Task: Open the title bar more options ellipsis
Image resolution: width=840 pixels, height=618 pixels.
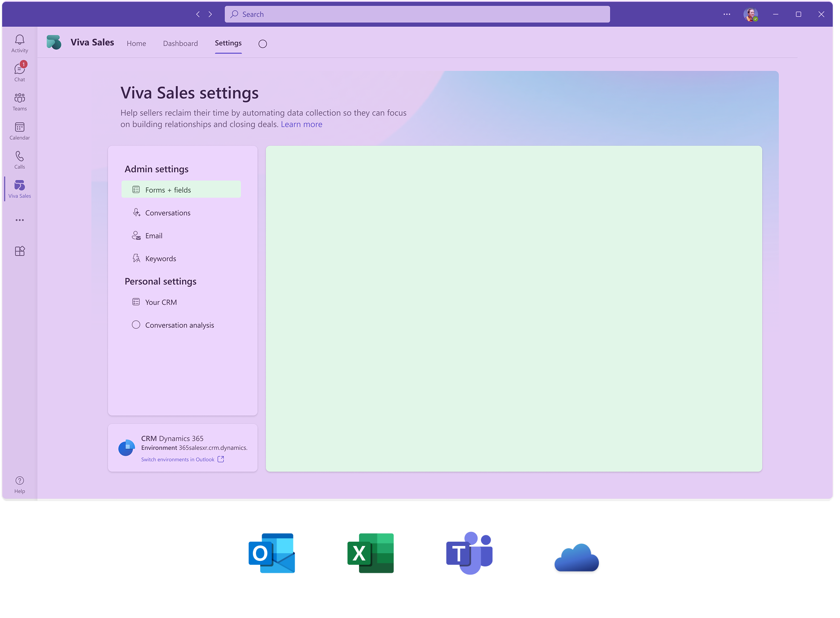Action: tap(727, 14)
